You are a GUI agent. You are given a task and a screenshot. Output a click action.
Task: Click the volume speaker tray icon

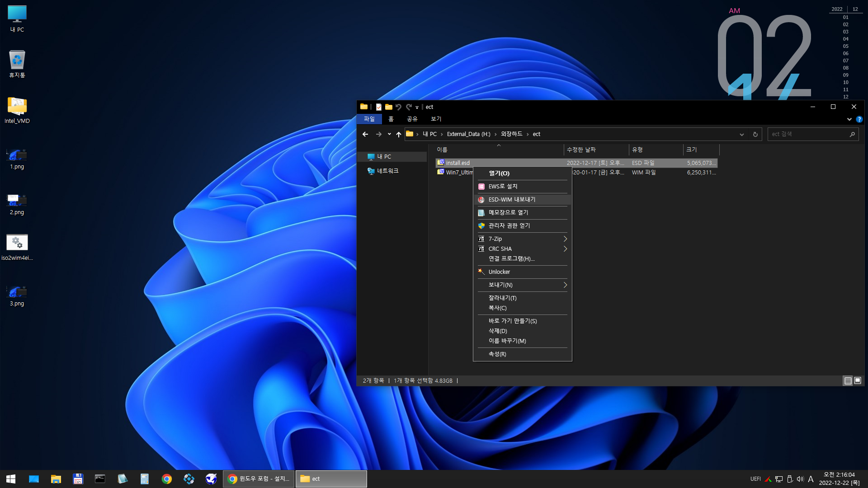pos(800,479)
